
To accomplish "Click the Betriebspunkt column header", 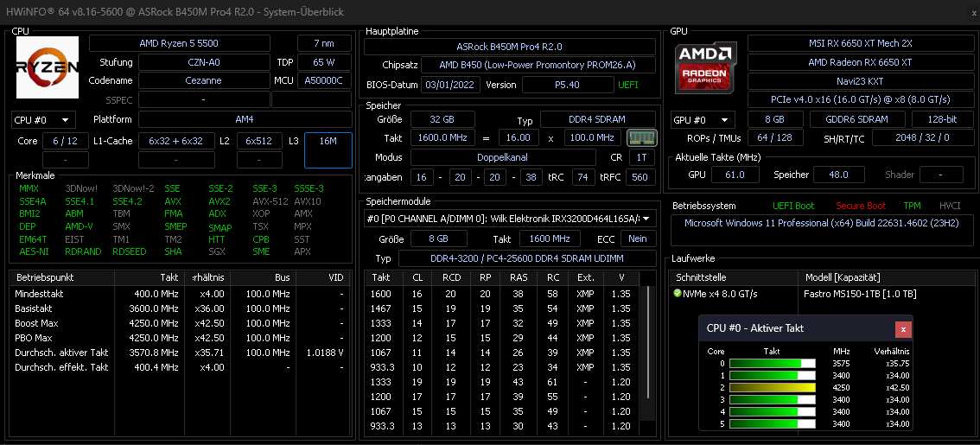I will point(62,277).
